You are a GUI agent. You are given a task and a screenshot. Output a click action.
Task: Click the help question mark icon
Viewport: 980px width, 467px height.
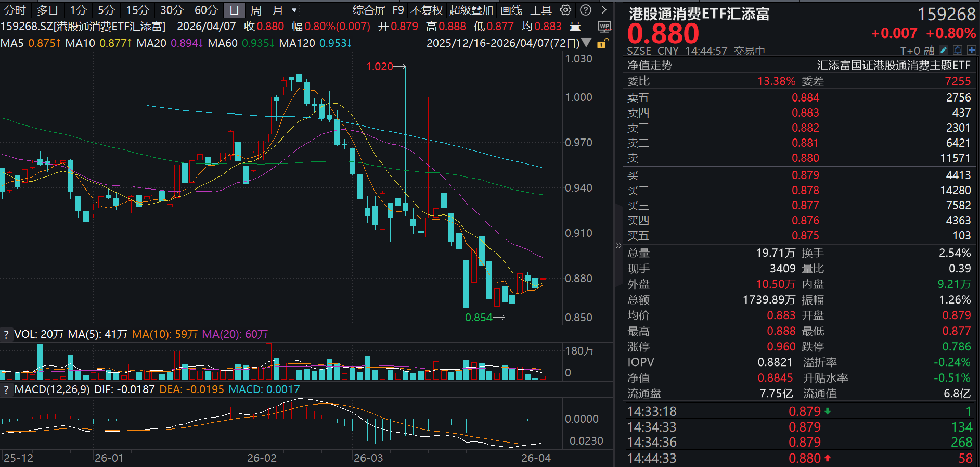pyautogui.click(x=586, y=10)
